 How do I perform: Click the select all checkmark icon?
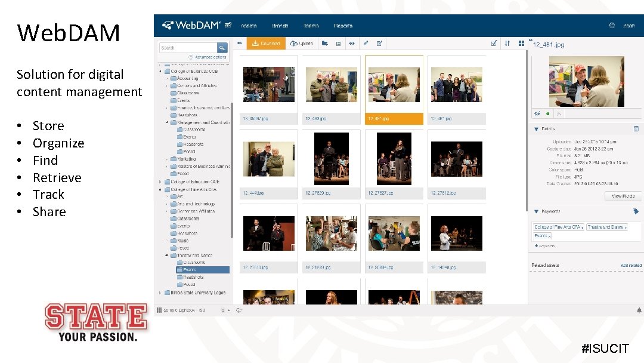(x=494, y=43)
